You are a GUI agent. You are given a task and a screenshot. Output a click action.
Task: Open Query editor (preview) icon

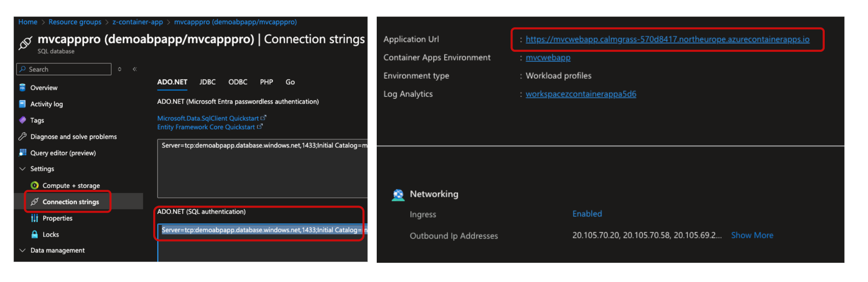coord(22,152)
